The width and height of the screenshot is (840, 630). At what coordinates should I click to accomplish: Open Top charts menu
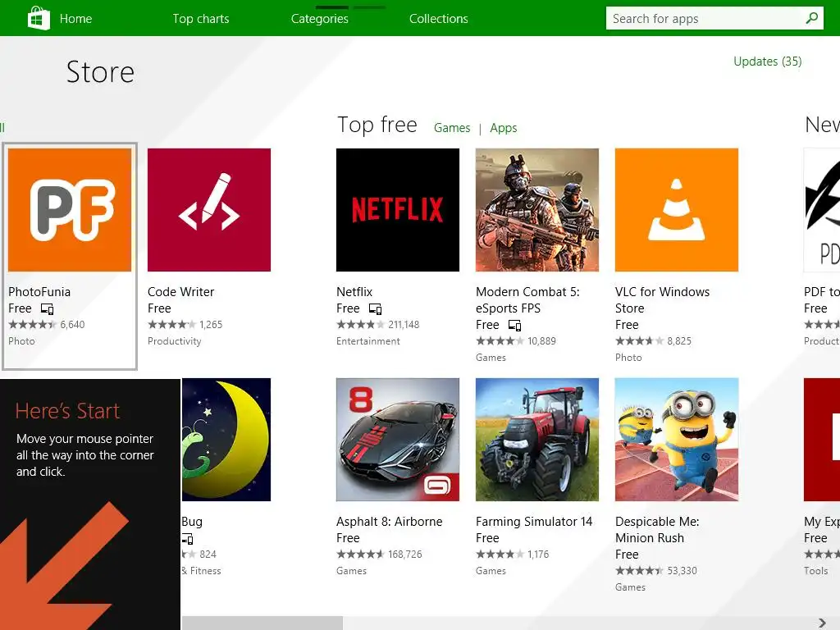tap(200, 19)
